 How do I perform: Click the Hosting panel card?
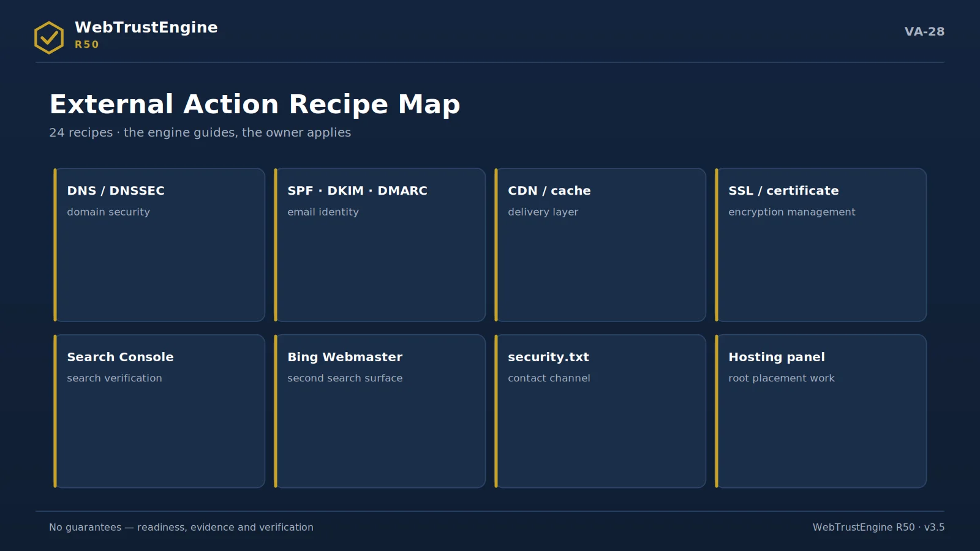(x=821, y=411)
